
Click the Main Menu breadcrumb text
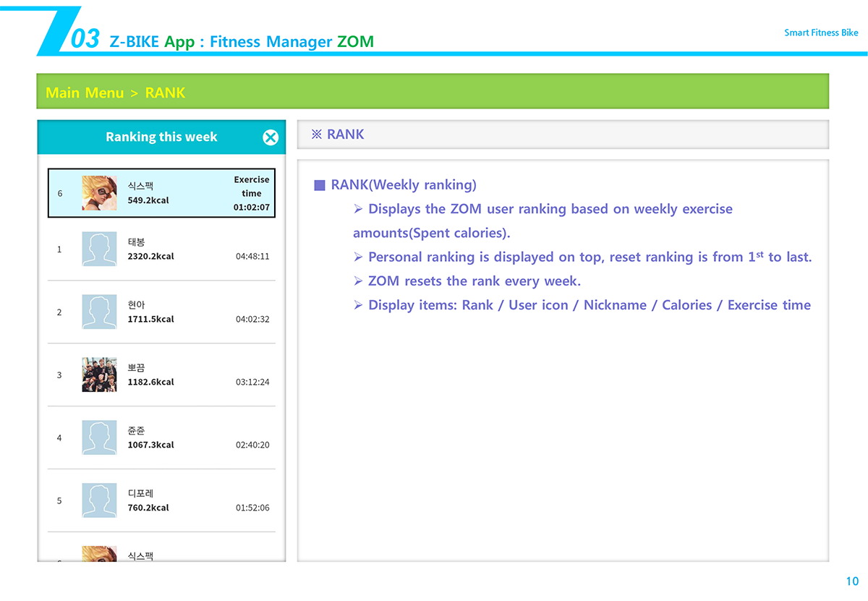[85, 93]
